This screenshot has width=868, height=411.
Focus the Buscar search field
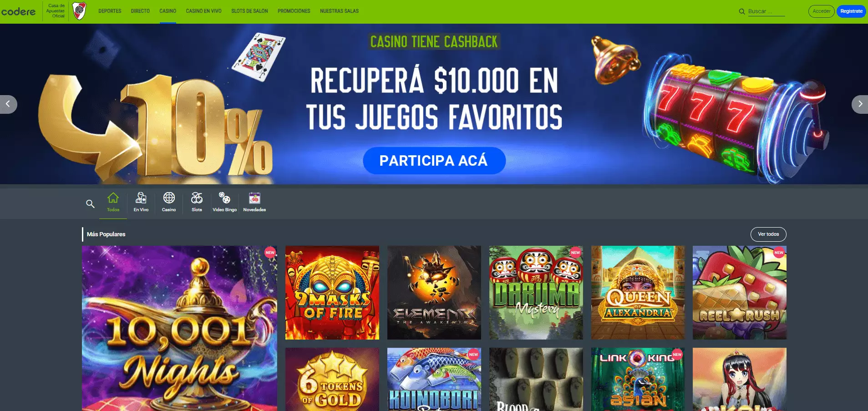(766, 11)
